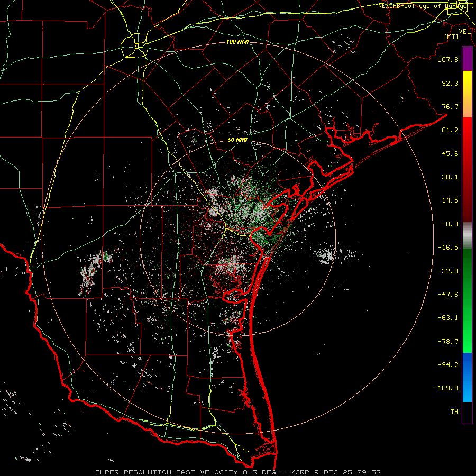This screenshot has width=476, height=476.
Task: Click the 76.7 velocity scale value
Action: (x=450, y=106)
